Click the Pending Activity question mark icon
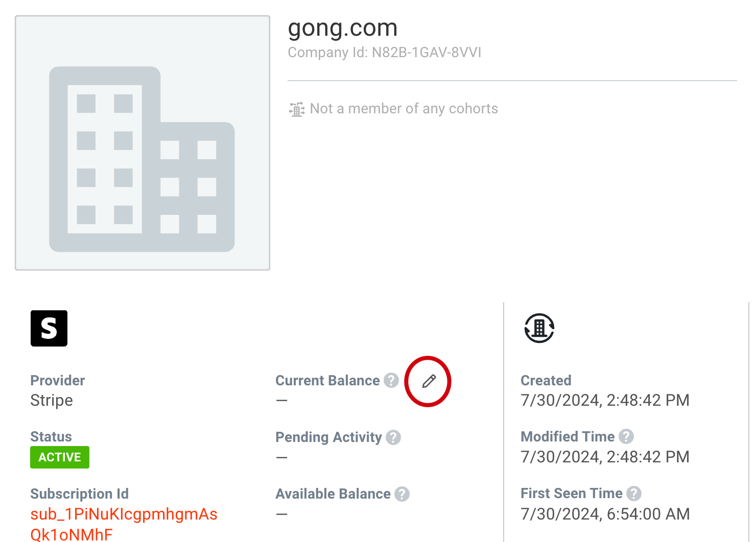The height and width of the screenshot is (542, 756). coord(393,437)
